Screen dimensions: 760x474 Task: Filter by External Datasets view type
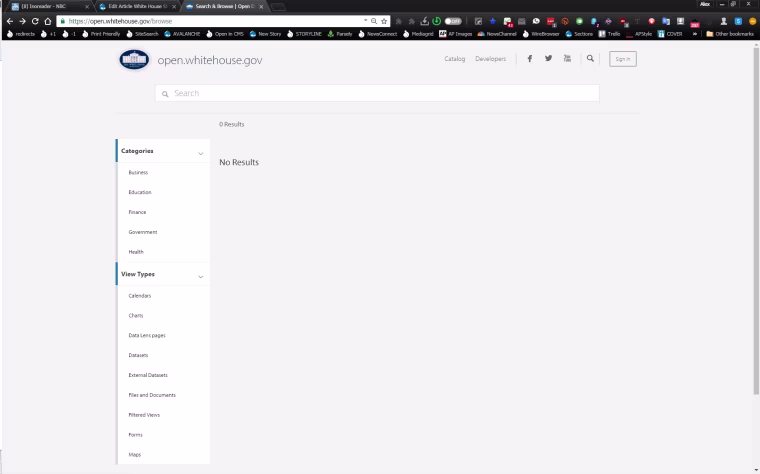click(148, 375)
